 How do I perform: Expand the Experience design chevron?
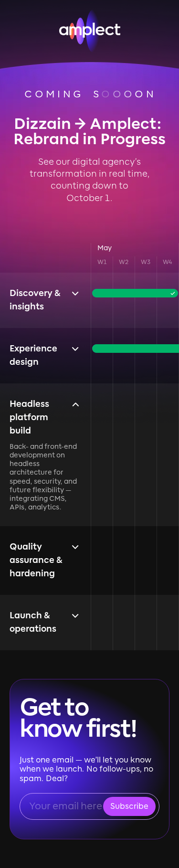[75, 349]
